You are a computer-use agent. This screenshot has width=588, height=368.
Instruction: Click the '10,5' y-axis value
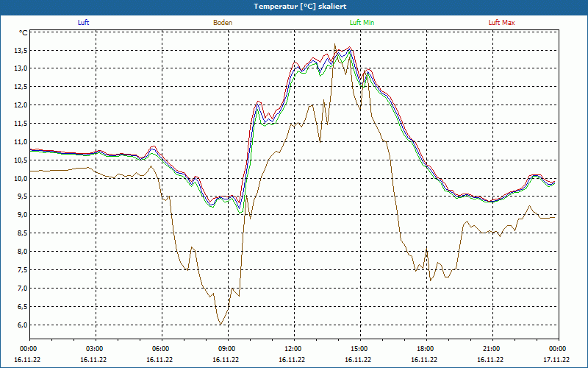[x=21, y=160]
